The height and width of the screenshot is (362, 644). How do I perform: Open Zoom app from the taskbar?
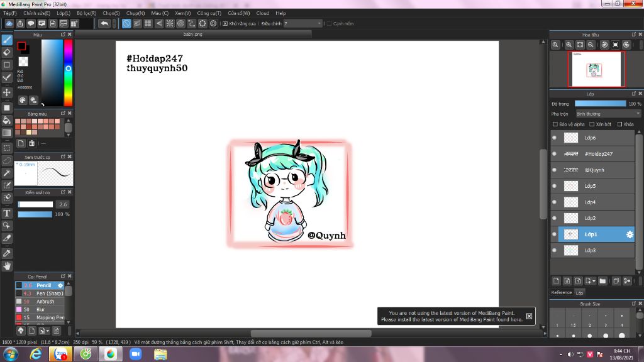pyautogui.click(x=135, y=354)
